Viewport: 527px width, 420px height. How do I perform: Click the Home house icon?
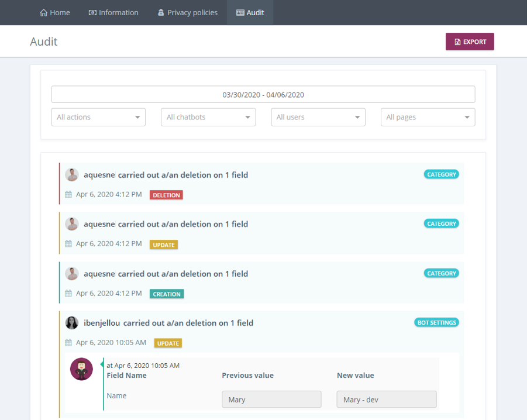(x=43, y=13)
